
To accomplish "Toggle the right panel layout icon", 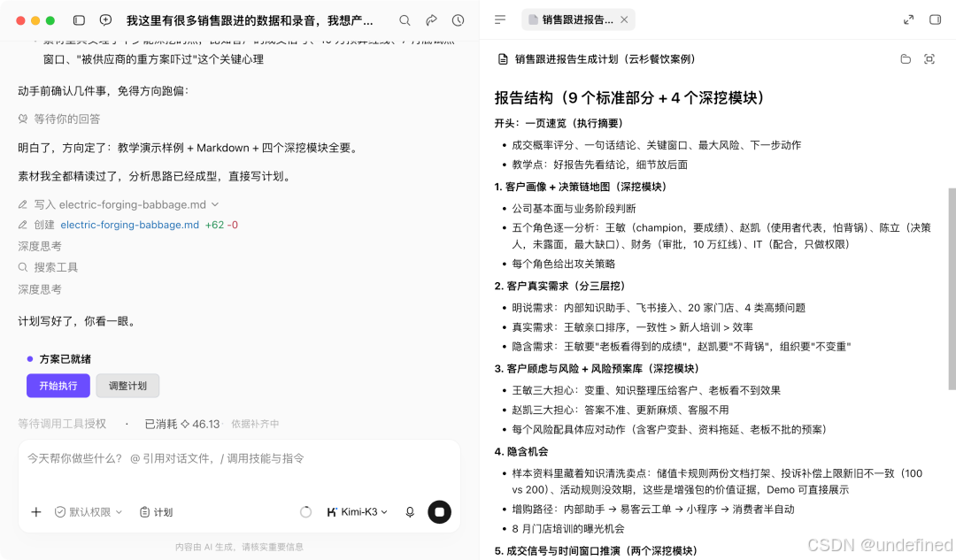I will 936,19.
